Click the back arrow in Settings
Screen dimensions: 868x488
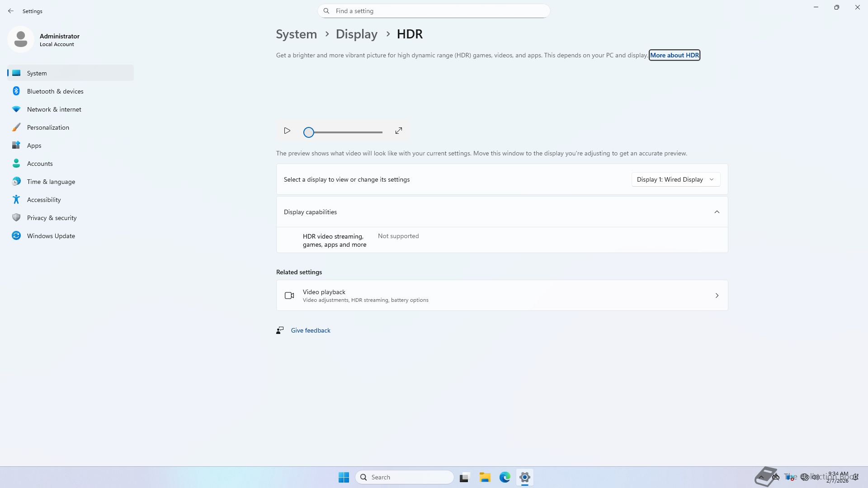pos(11,11)
